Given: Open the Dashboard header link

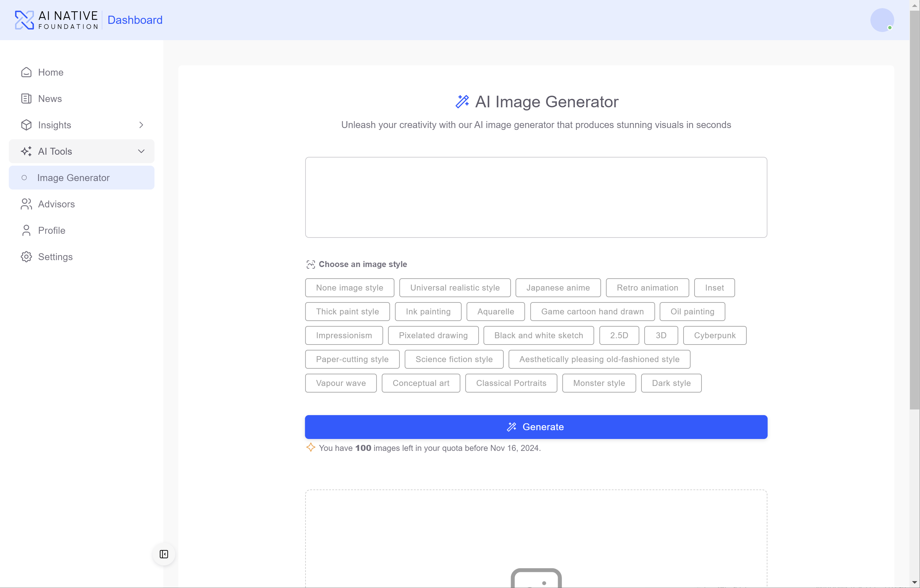Looking at the screenshot, I should (135, 20).
